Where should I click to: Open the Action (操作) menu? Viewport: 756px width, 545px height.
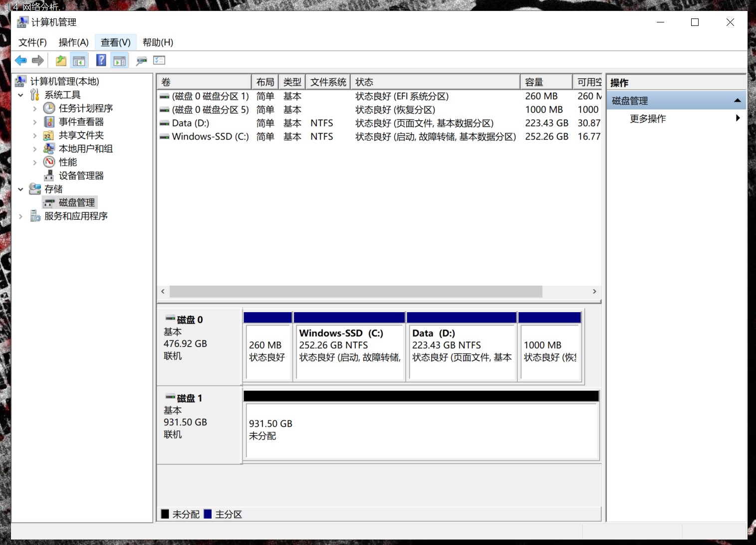(x=73, y=42)
